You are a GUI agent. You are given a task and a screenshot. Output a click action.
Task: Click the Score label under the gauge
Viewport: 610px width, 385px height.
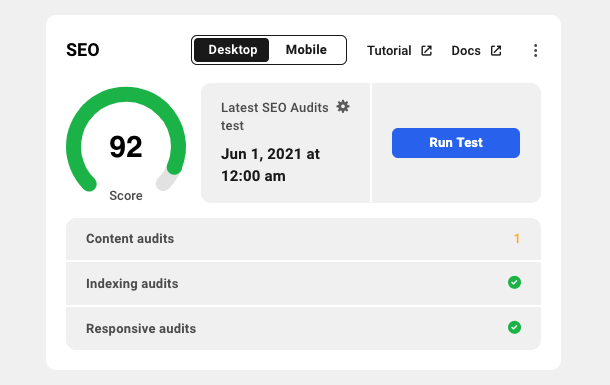(126, 196)
